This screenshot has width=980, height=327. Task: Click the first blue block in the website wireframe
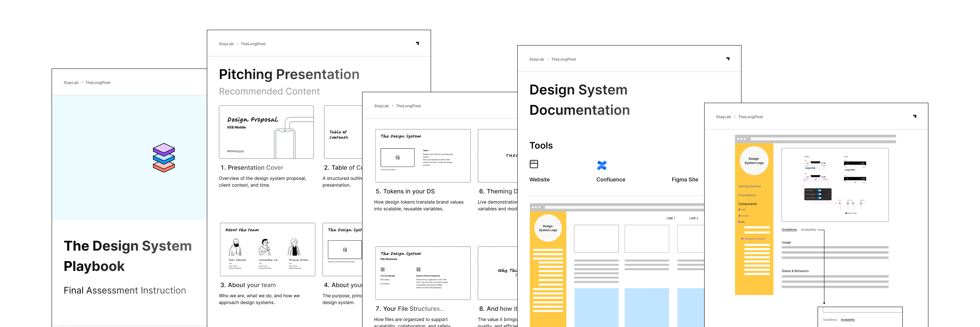point(596,307)
